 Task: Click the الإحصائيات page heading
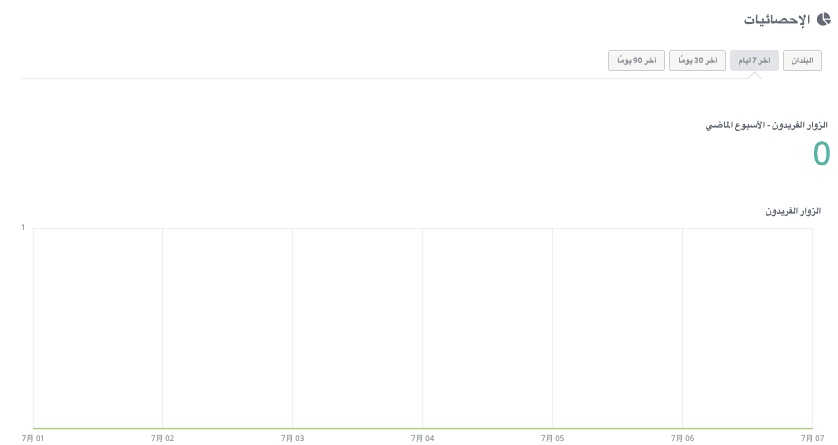click(777, 20)
